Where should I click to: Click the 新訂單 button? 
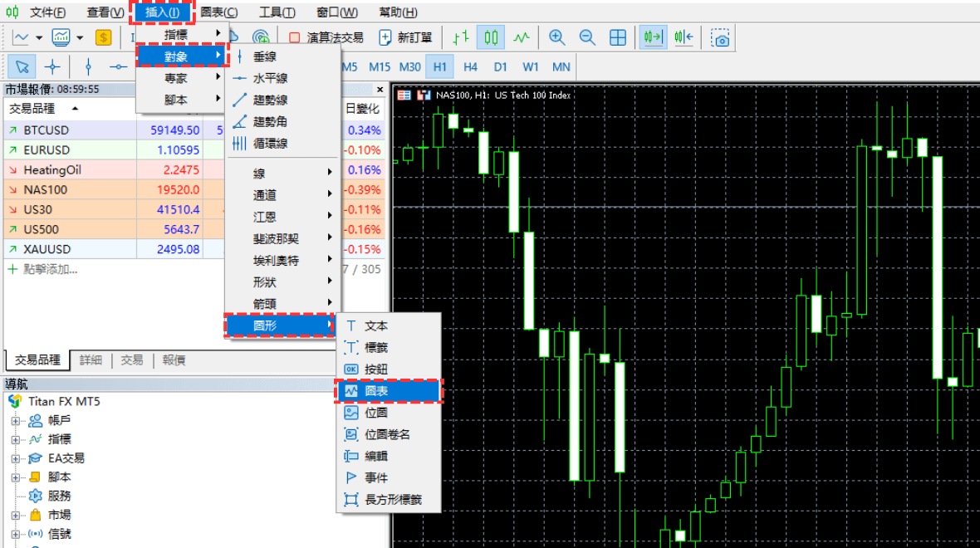coord(406,37)
